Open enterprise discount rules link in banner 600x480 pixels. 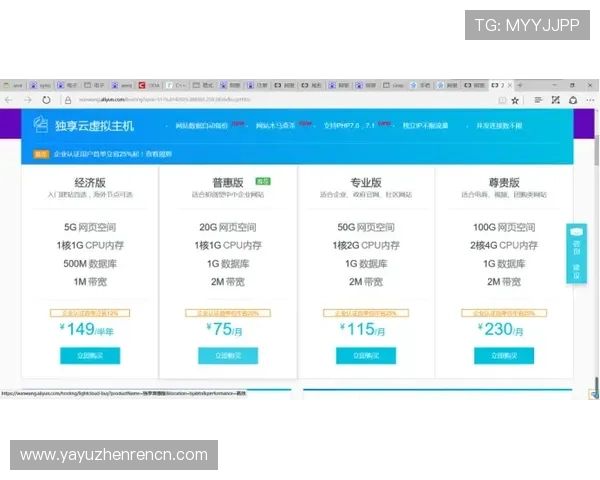159,154
